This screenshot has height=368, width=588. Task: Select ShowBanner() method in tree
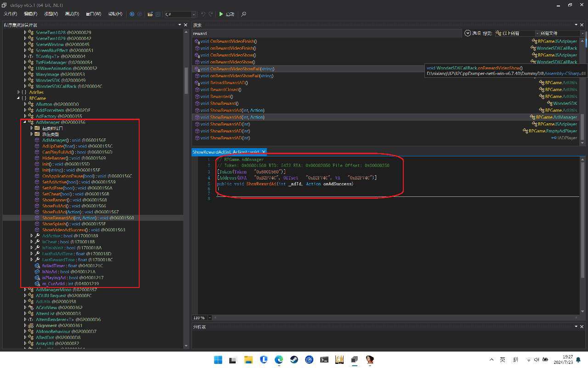[x=74, y=200]
